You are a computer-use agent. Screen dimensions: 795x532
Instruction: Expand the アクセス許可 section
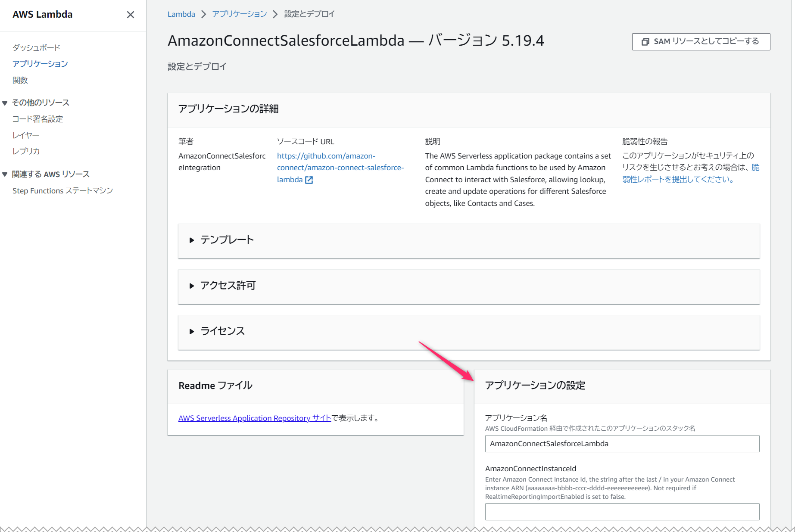pos(469,286)
